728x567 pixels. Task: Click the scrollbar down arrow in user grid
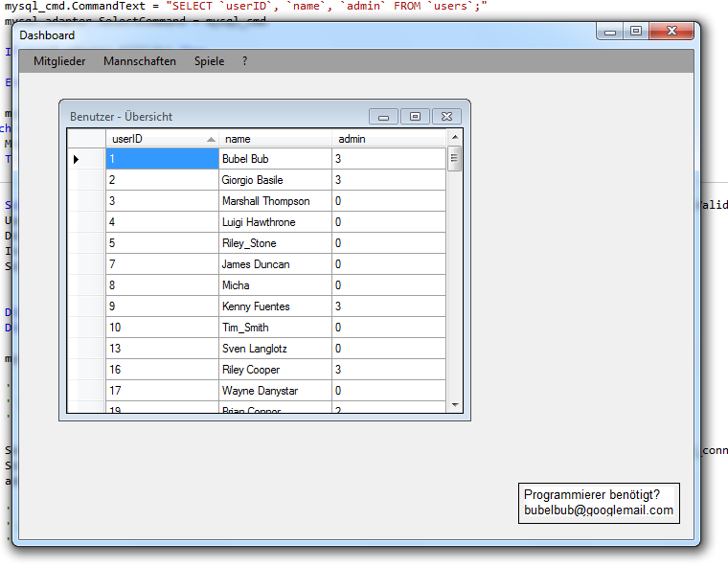pyautogui.click(x=455, y=405)
